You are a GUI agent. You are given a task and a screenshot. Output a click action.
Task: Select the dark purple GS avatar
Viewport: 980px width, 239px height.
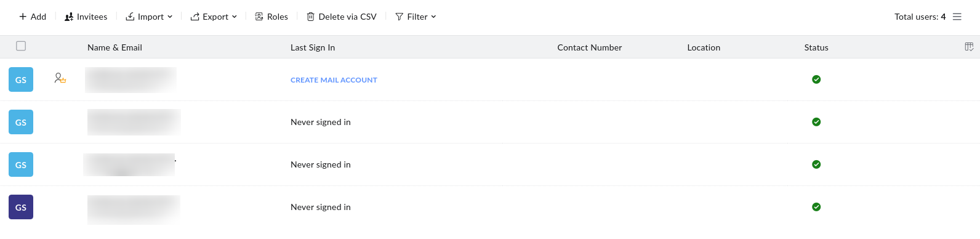(21, 207)
